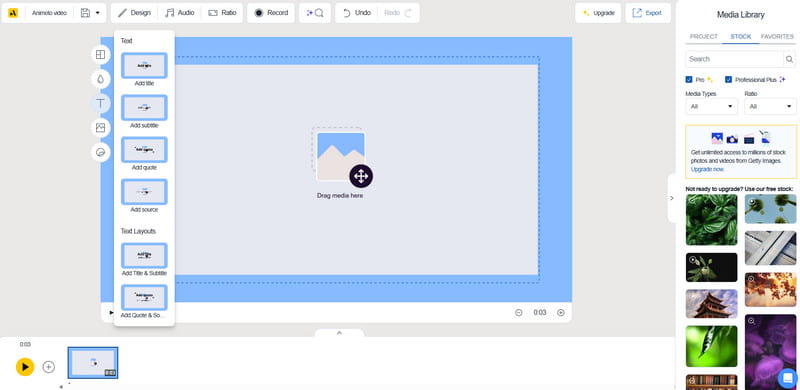Switch to the STOCK tab
800x390 pixels.
(741, 37)
